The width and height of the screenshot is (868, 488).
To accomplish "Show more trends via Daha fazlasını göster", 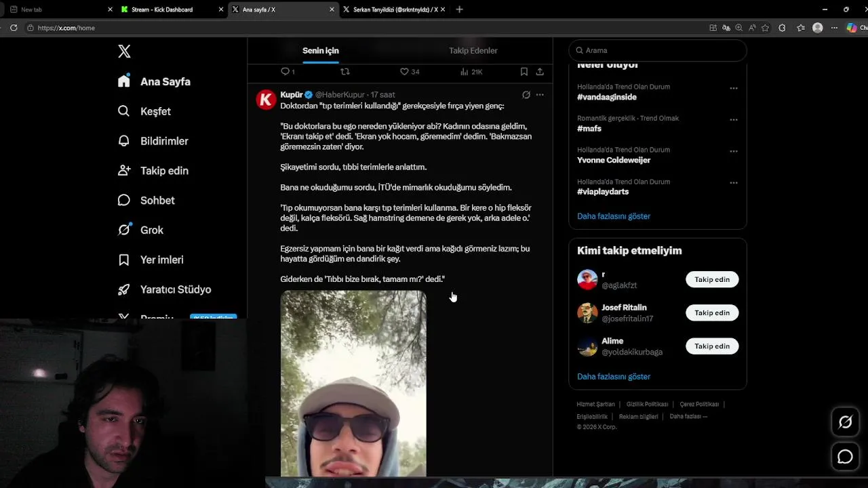I will pos(614,216).
